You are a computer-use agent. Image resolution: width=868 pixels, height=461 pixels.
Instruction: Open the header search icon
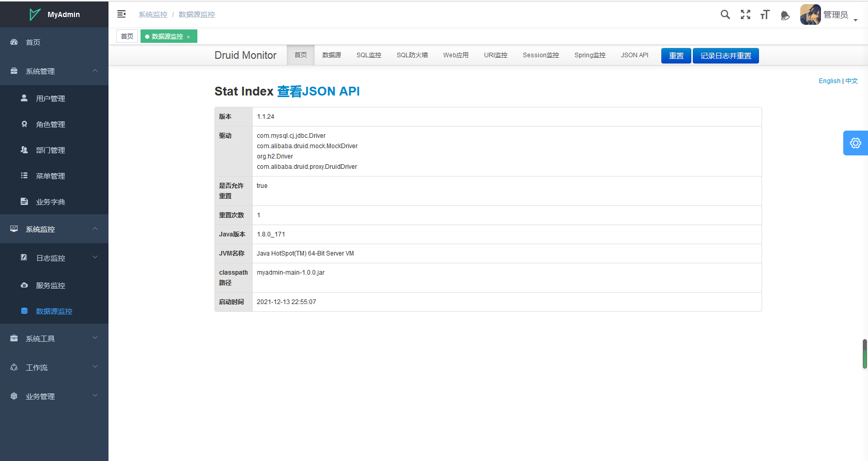tap(725, 14)
